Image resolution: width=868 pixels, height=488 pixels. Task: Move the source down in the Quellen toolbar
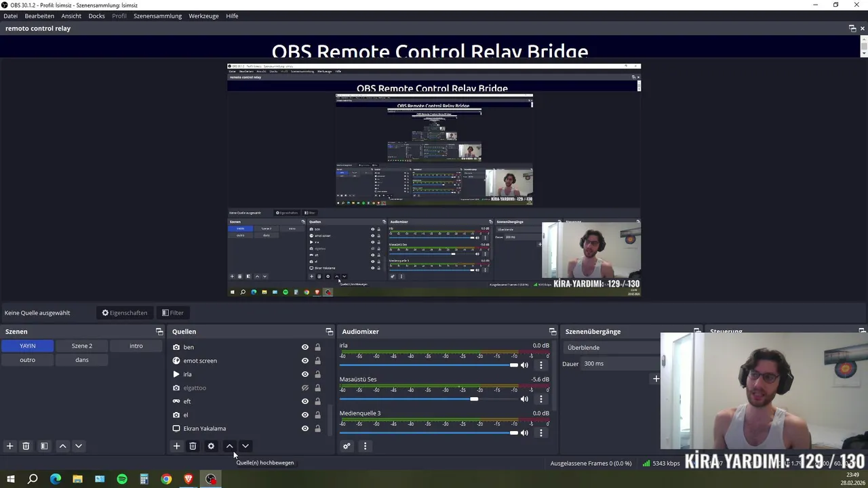(x=245, y=446)
